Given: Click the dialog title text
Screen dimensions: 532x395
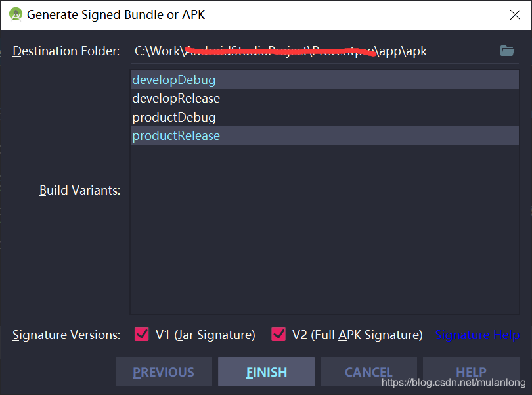Looking at the screenshot, I should click(118, 14).
